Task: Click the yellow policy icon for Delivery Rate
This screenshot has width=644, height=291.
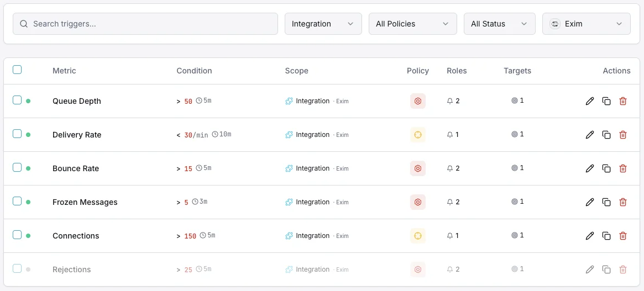Action: coord(418,135)
